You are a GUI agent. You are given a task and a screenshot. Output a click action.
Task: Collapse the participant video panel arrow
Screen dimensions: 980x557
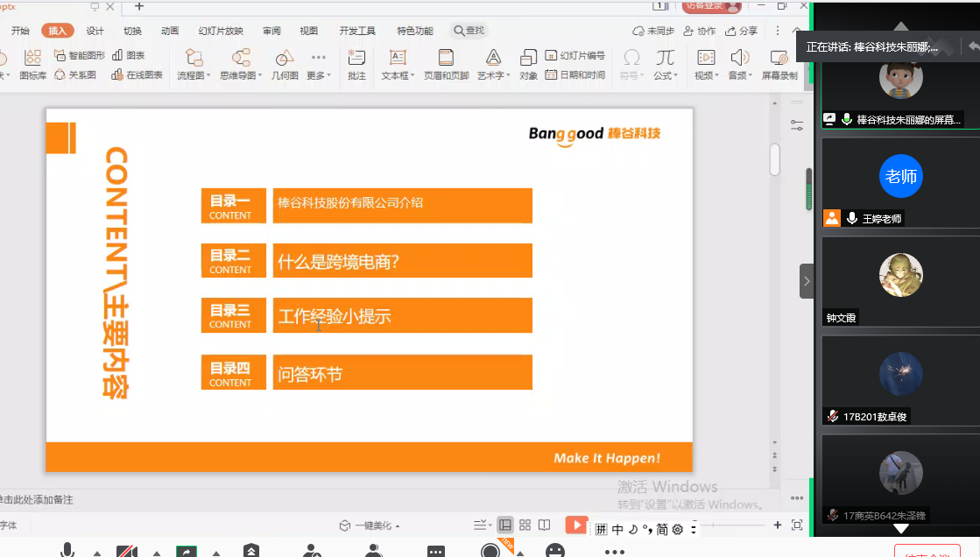[x=807, y=281]
